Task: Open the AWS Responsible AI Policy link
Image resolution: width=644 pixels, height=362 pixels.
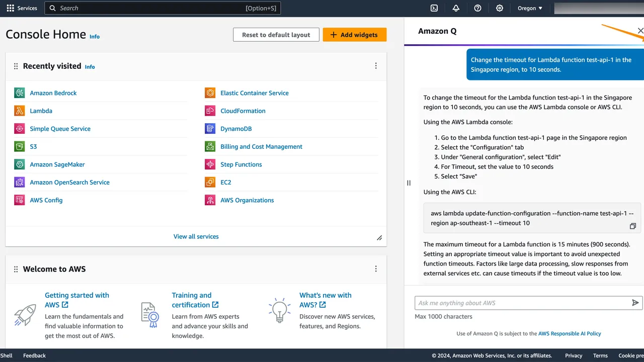Action: 570,333
